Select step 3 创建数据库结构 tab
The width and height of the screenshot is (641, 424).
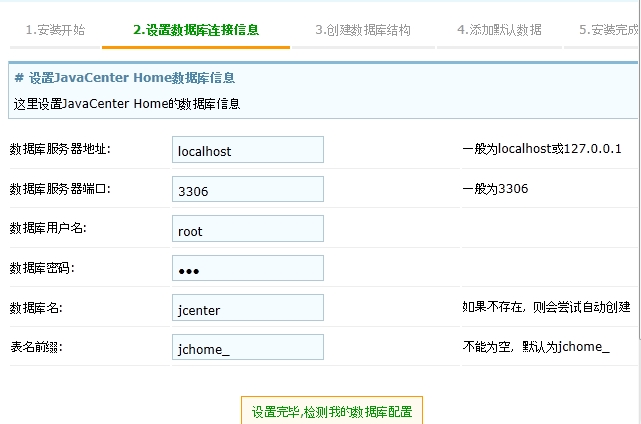(363, 30)
